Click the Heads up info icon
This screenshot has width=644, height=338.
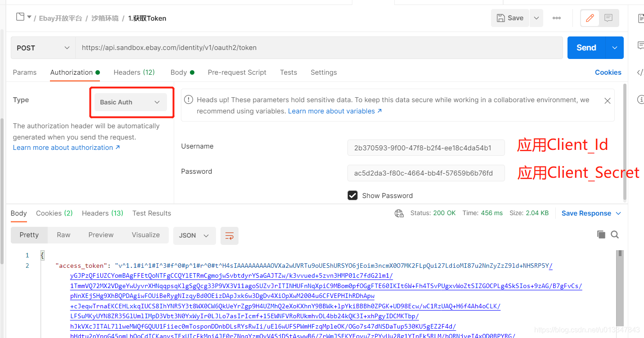point(189,100)
